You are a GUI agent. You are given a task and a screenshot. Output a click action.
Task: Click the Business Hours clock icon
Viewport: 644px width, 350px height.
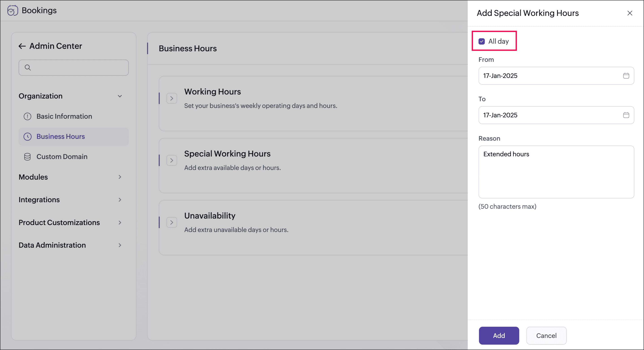tap(28, 137)
